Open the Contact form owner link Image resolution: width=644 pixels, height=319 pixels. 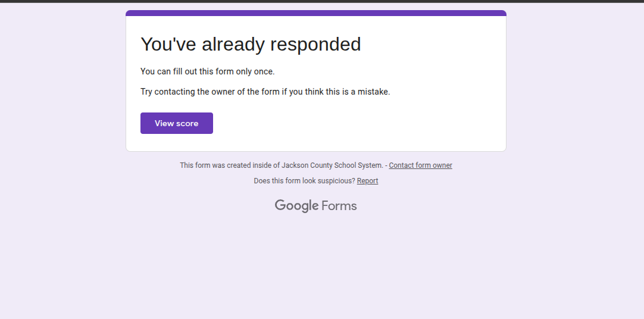click(x=420, y=165)
